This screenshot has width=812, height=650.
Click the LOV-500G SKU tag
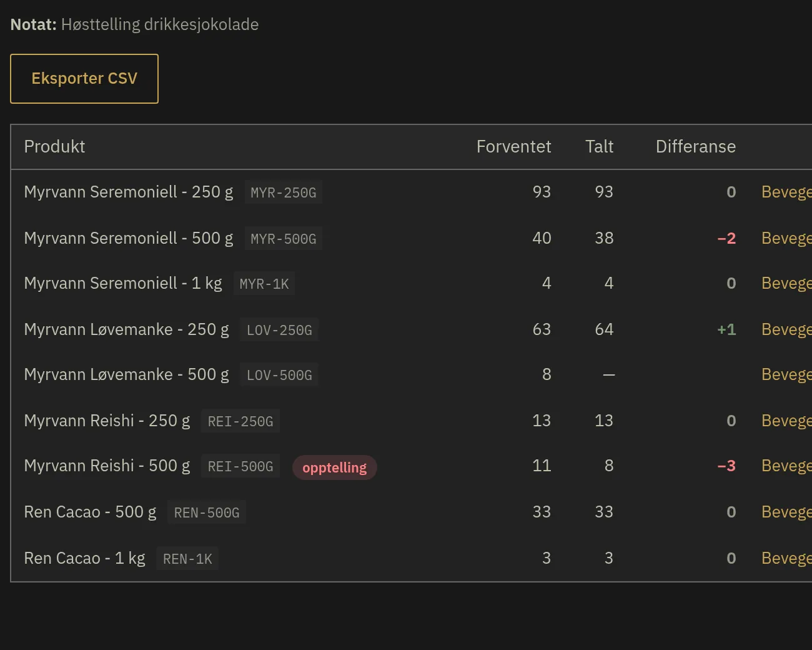coord(279,375)
